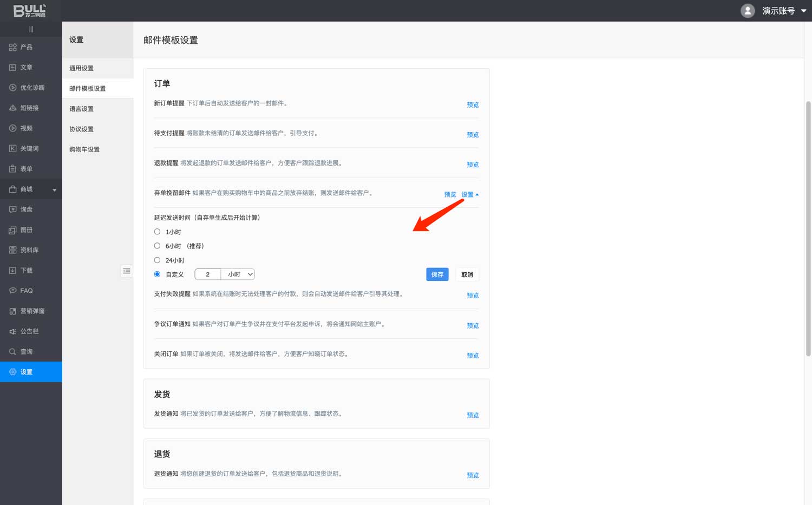
Task: Select the 6小时 (推荐) radio option
Action: coord(157,246)
